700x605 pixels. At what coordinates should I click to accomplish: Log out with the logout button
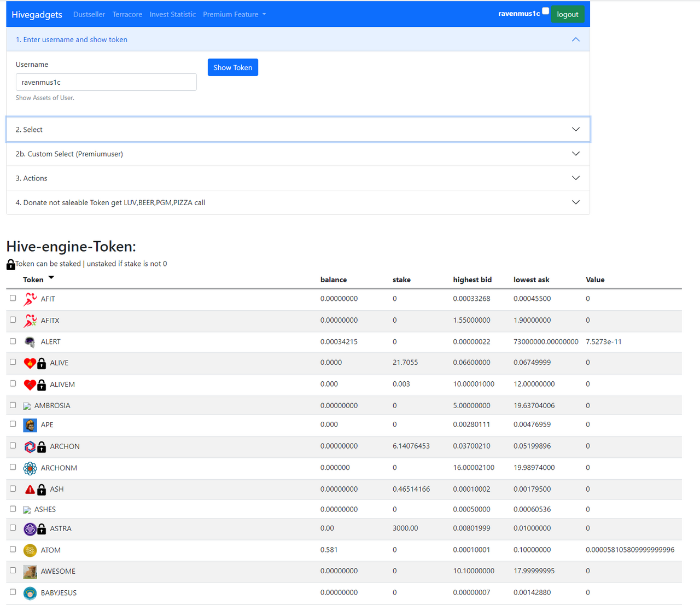pyautogui.click(x=568, y=14)
